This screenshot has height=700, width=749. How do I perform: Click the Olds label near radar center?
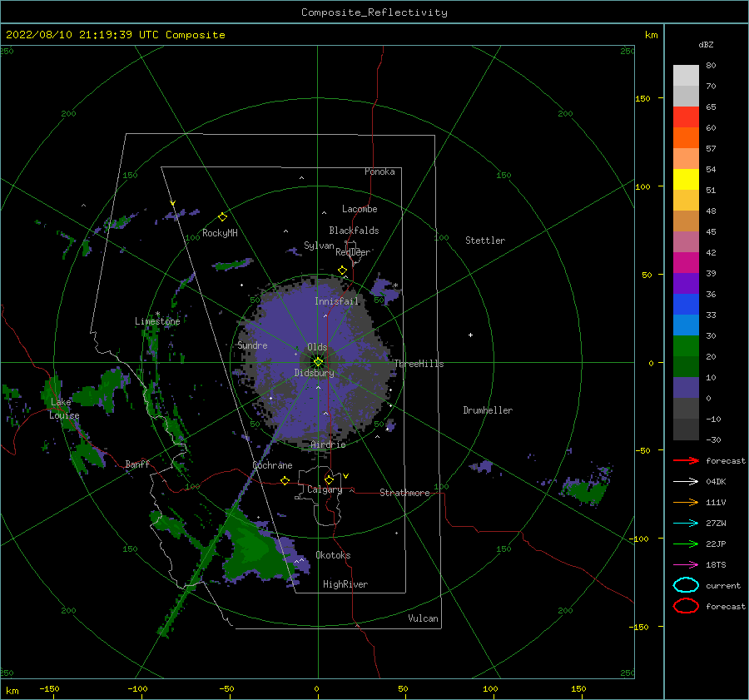pos(317,347)
